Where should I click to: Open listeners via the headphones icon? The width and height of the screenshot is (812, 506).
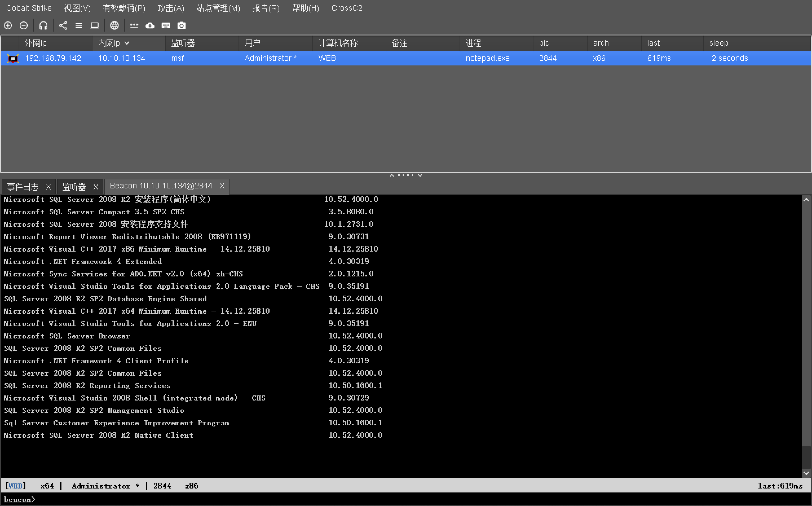pyautogui.click(x=43, y=25)
